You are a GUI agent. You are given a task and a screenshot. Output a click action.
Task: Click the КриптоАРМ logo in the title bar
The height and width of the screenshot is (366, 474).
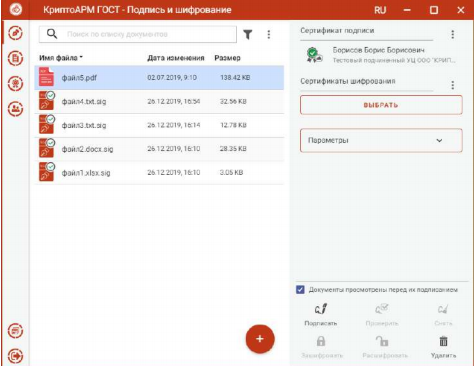[16, 9]
